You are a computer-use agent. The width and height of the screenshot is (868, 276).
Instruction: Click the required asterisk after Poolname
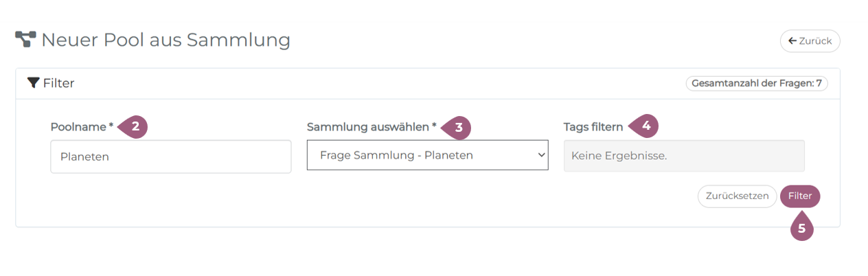pyautogui.click(x=111, y=126)
